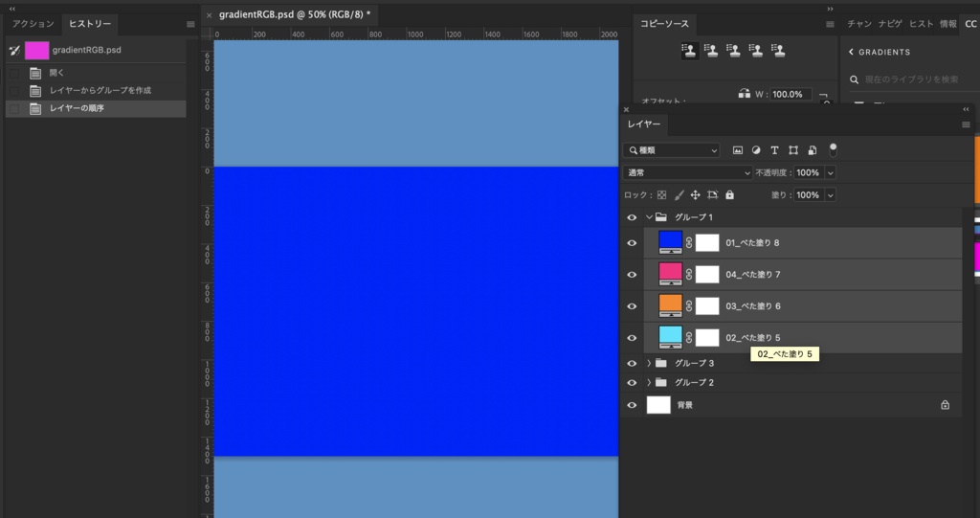The width and height of the screenshot is (980, 518).
Task: Expand グループ 2 folder
Action: click(649, 382)
